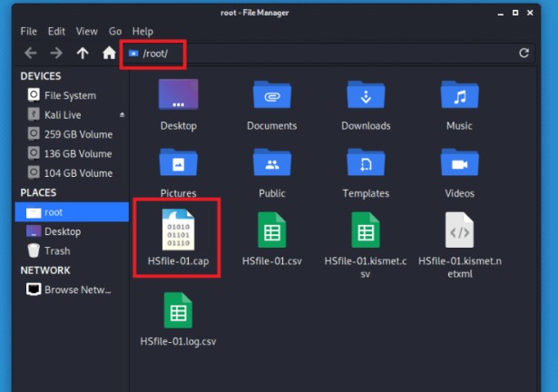
Task: Go forward using the right arrow
Action: (56, 54)
